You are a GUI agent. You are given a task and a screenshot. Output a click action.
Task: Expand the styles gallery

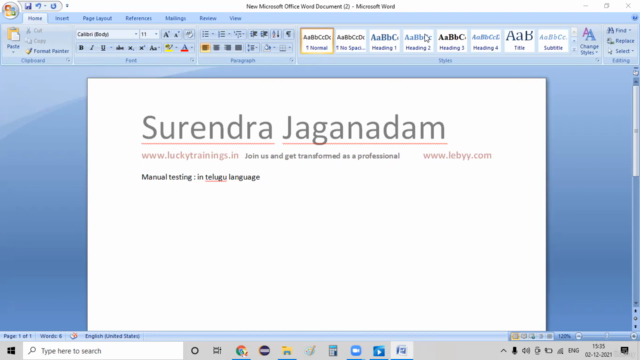coord(574,49)
